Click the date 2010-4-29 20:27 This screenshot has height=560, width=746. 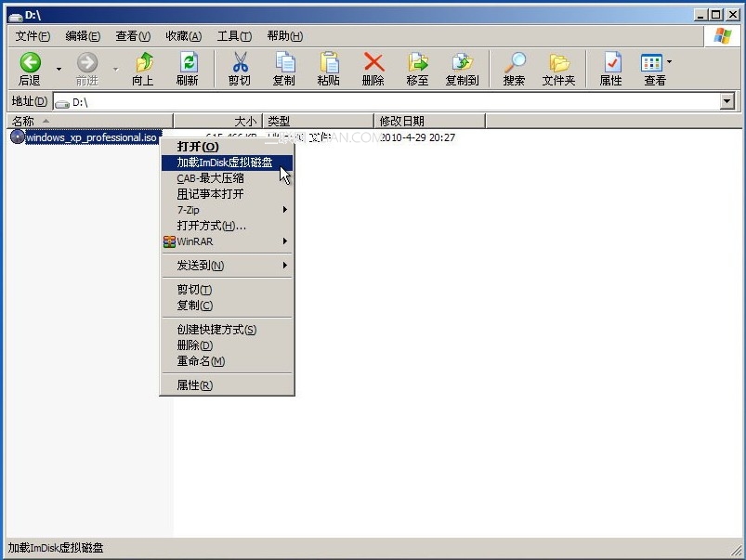(x=418, y=137)
